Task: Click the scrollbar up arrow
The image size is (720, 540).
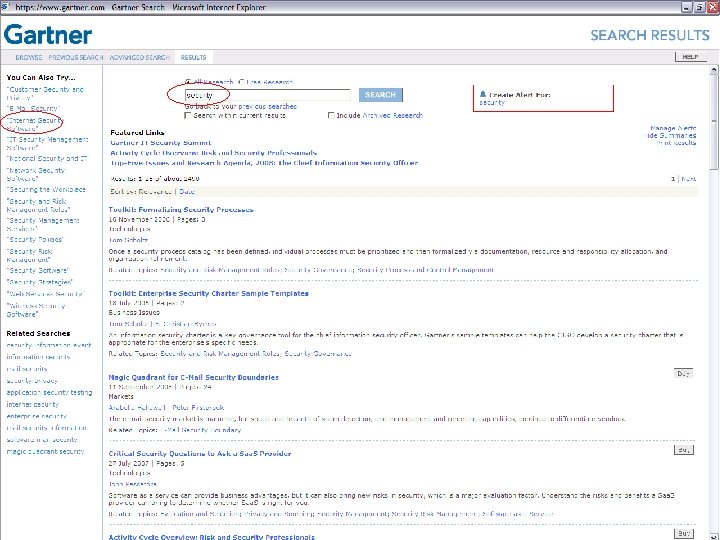Action: pyautogui.click(x=714, y=71)
